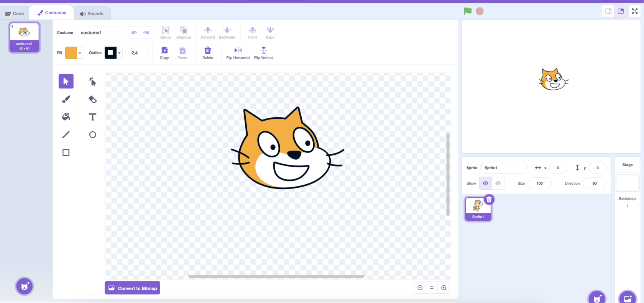The image size is (644, 303).
Task: Zoom out of the costume canvas
Action: click(420, 288)
